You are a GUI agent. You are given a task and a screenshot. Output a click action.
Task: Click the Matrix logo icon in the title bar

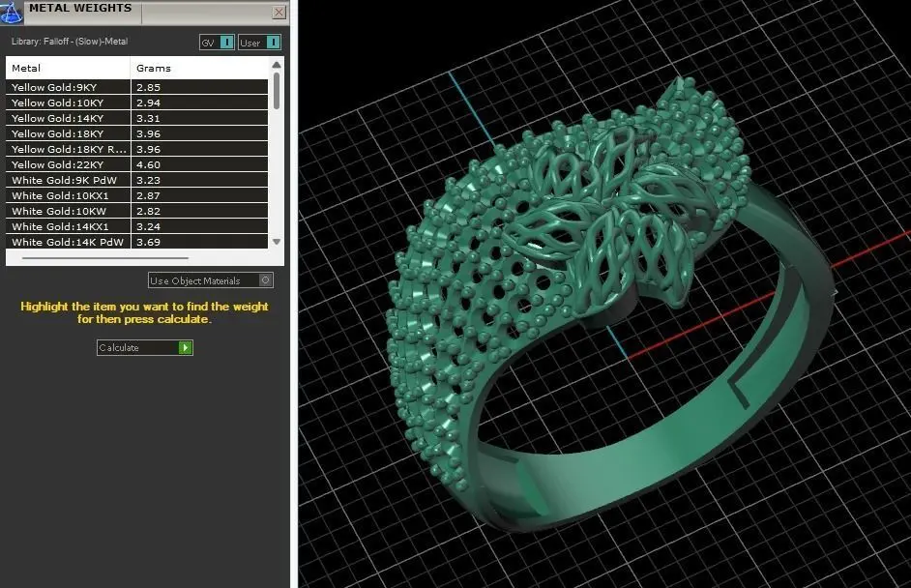pos(11,13)
